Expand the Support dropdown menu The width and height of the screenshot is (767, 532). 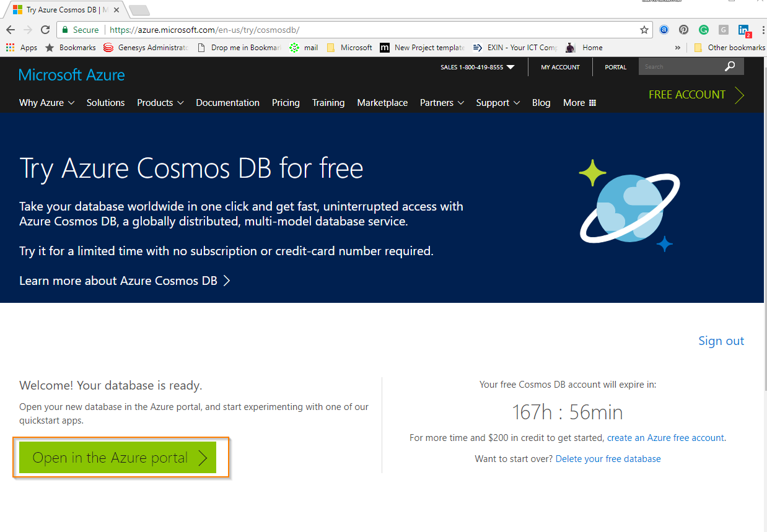coord(498,103)
